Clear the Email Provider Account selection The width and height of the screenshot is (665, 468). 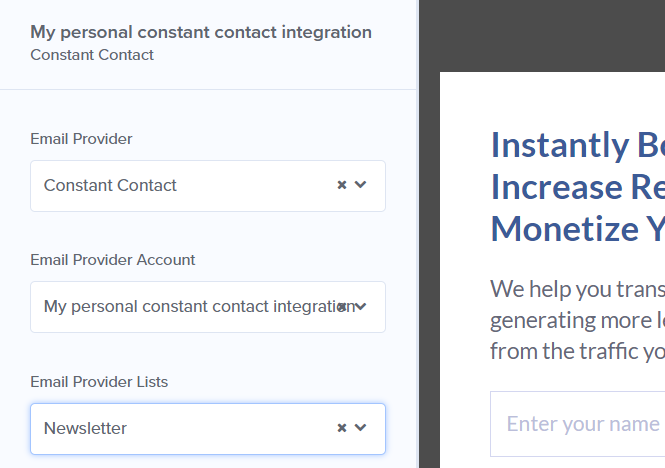(x=342, y=307)
